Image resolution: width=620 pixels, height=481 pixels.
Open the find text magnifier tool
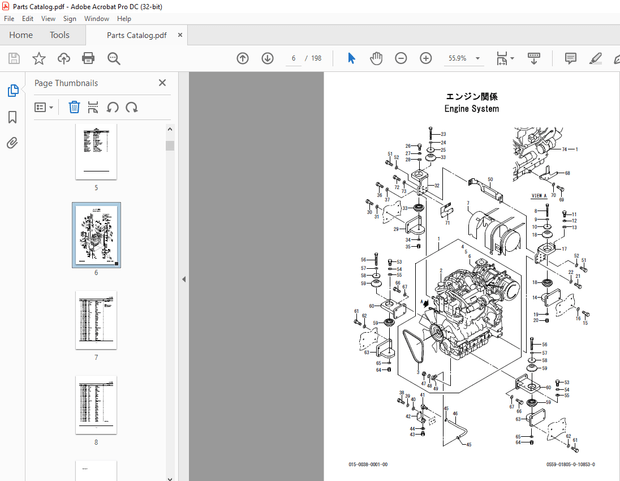tap(114, 59)
